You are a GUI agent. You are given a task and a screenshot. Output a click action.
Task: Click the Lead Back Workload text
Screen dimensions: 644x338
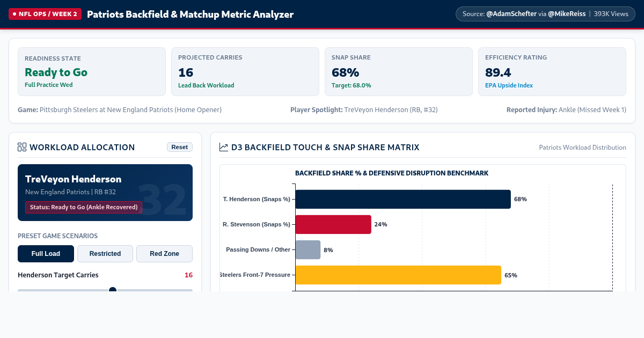pyautogui.click(x=206, y=85)
